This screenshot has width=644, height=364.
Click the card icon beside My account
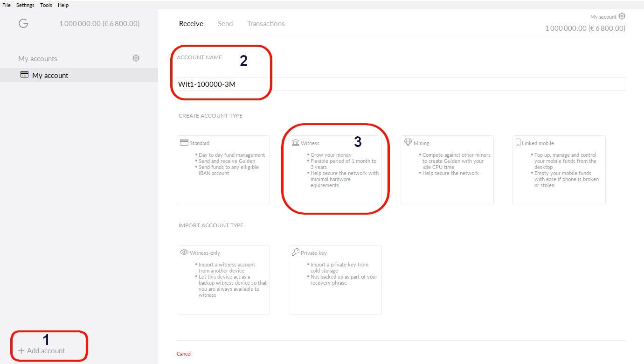[x=24, y=75]
